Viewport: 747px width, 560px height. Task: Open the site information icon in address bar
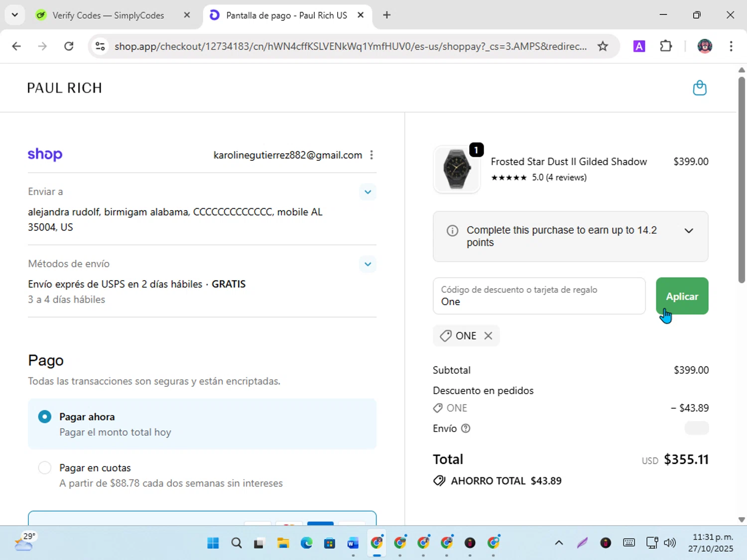(100, 46)
